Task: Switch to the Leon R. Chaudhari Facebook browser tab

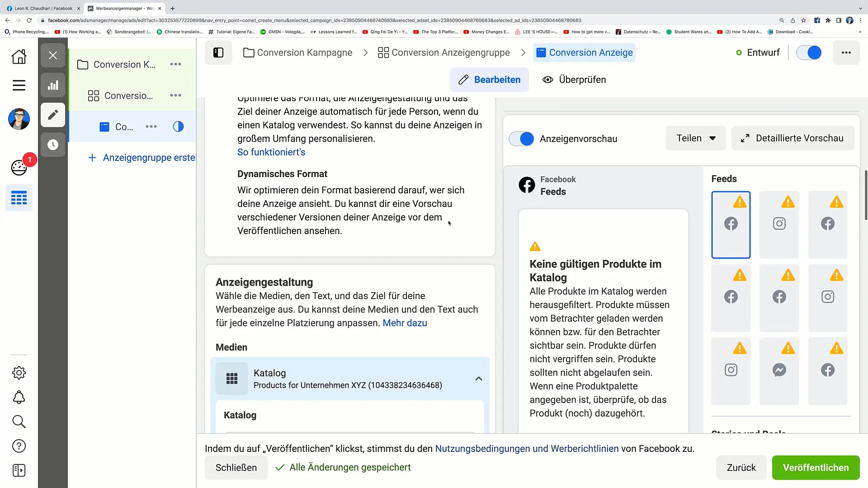Action: 43,8
